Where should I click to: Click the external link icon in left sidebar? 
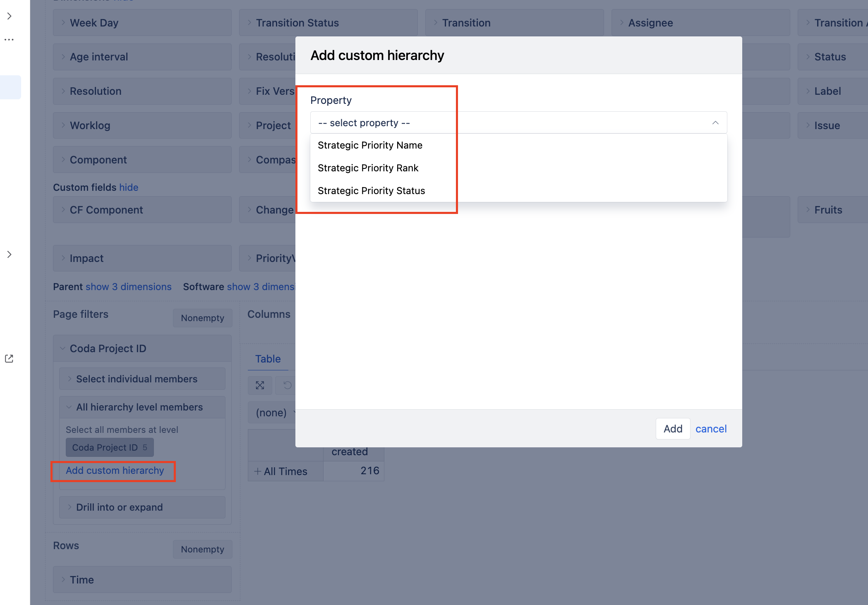tap(9, 358)
